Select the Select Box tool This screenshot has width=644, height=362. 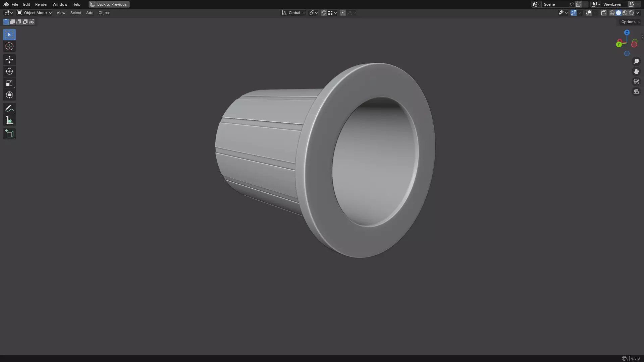tap(9, 35)
